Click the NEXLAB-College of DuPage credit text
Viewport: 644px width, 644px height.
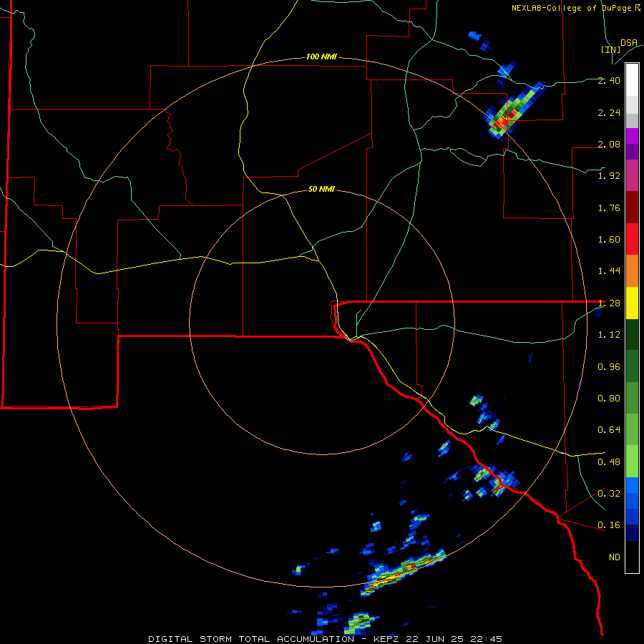575,8
